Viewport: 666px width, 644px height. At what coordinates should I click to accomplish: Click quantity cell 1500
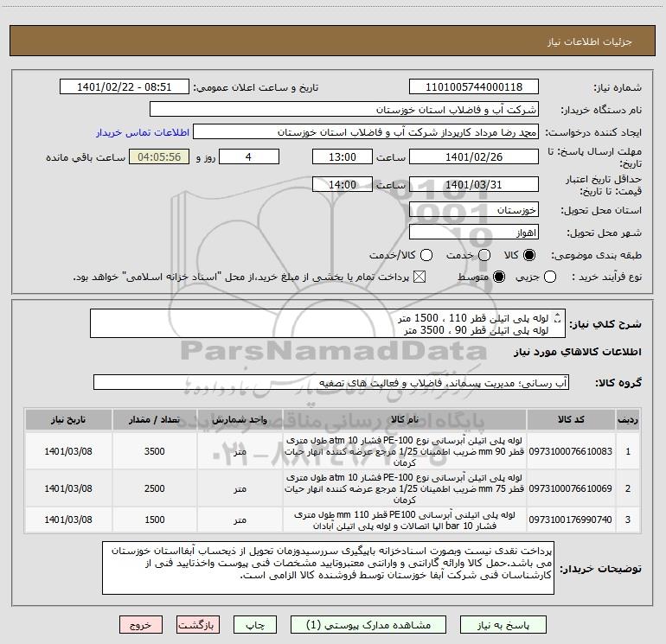click(x=154, y=520)
